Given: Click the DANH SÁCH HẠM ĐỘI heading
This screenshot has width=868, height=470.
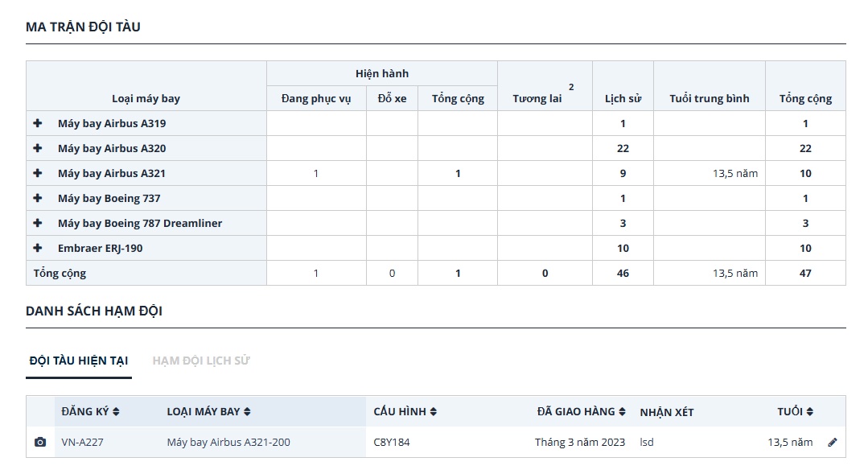Looking at the screenshot, I should (x=94, y=311).
